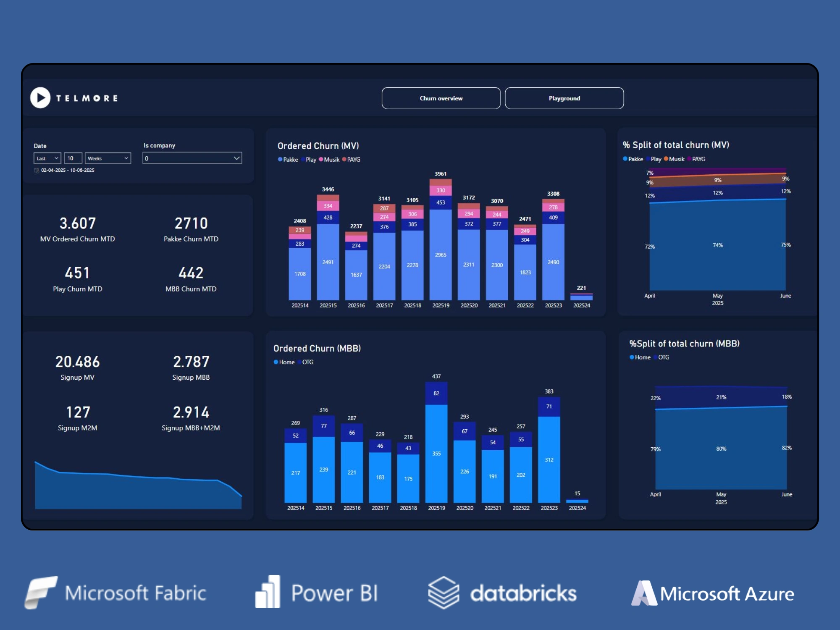Toggle the Pakke legend in Ordered Churn (MV)

point(288,160)
